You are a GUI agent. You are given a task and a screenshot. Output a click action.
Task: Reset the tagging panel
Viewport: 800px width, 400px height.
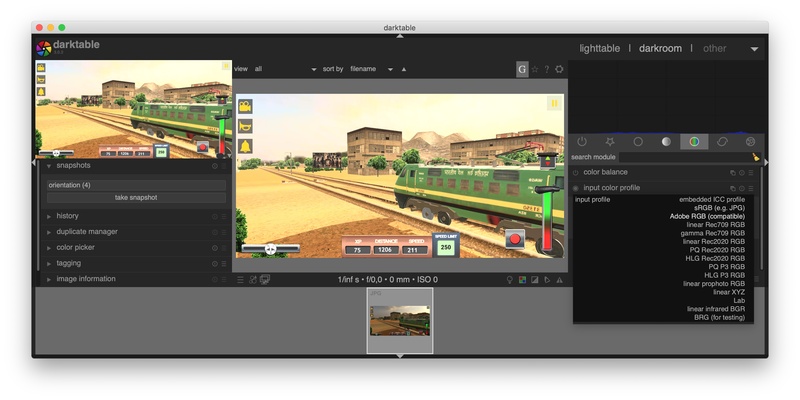215,264
